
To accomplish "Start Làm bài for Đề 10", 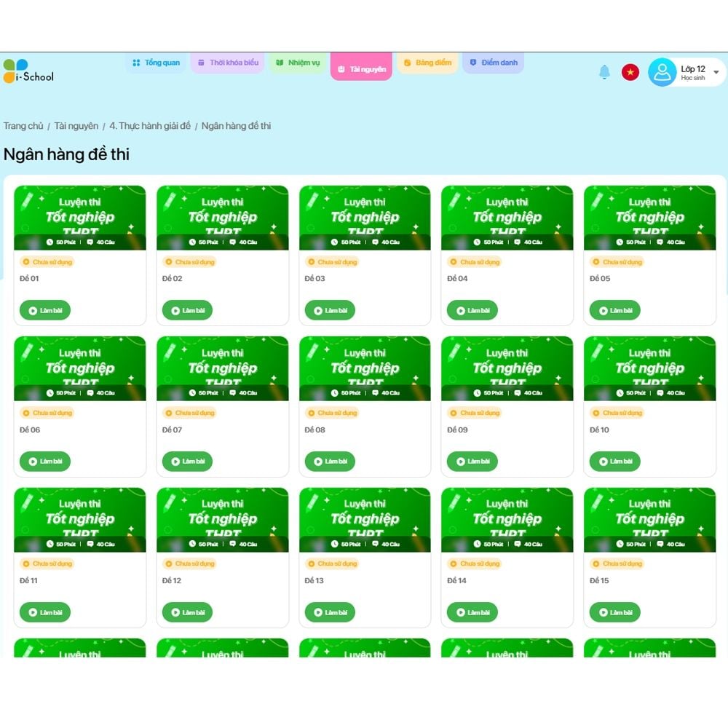I will 614,461.
